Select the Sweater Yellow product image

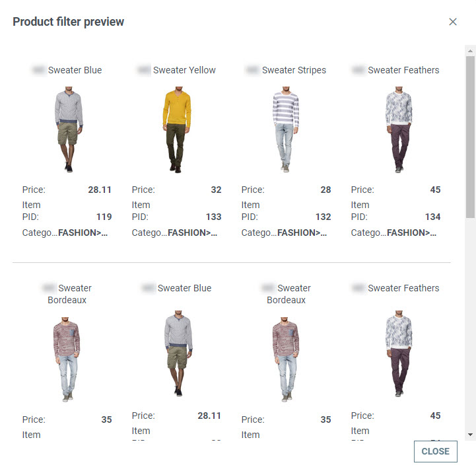point(176,129)
